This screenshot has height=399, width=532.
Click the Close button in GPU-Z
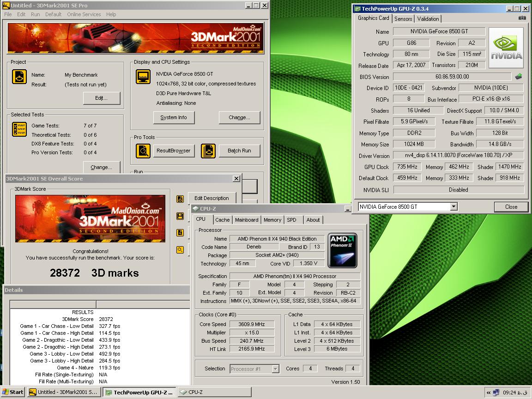tap(511, 206)
